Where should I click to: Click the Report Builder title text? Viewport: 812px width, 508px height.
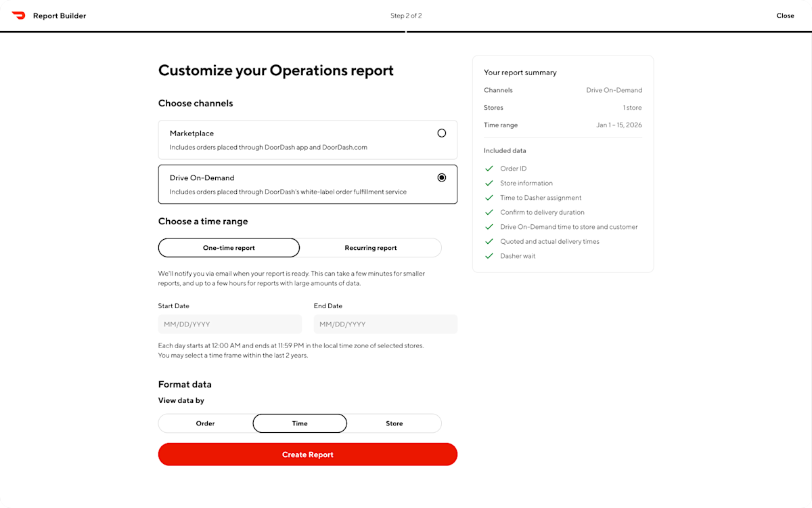[60, 16]
